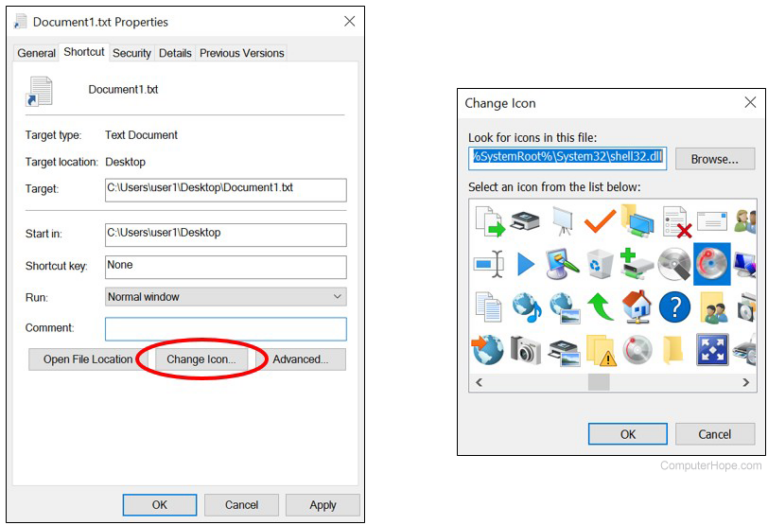Click the Document1.txt shortcut icon in Properties

click(x=39, y=91)
